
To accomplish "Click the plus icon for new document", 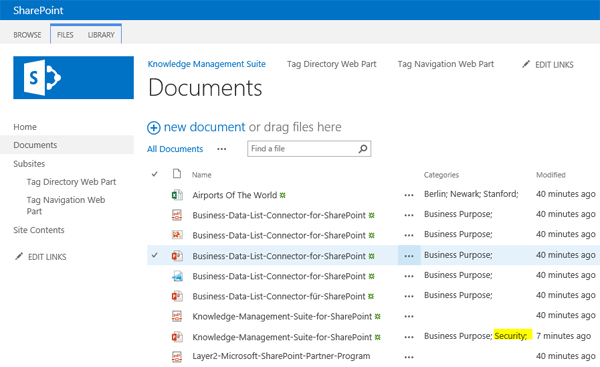I will click(x=154, y=127).
